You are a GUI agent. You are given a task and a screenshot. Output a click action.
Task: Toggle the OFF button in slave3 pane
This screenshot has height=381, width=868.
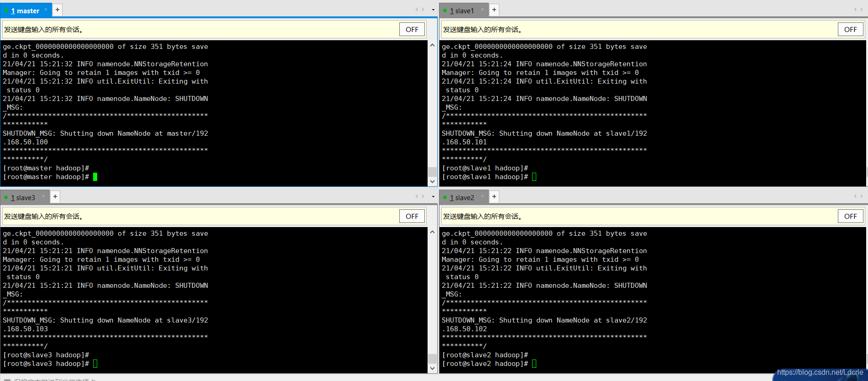(x=412, y=216)
